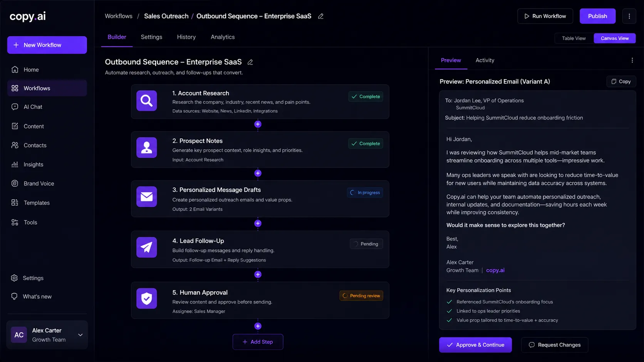Image resolution: width=644 pixels, height=362 pixels.
Task: Click 'Linked to ops leader priorities' point
Action: coord(488,311)
